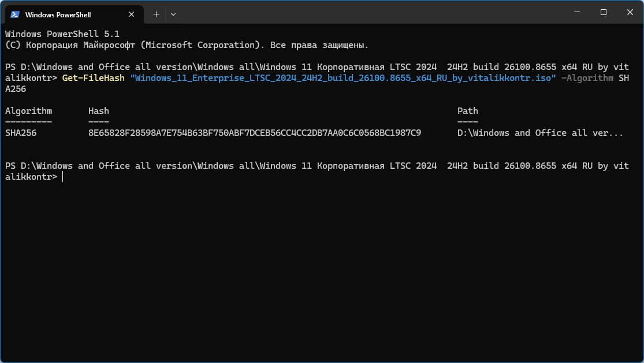644x363 pixels.
Task: Minimize the terminal window
Action: [577, 12]
